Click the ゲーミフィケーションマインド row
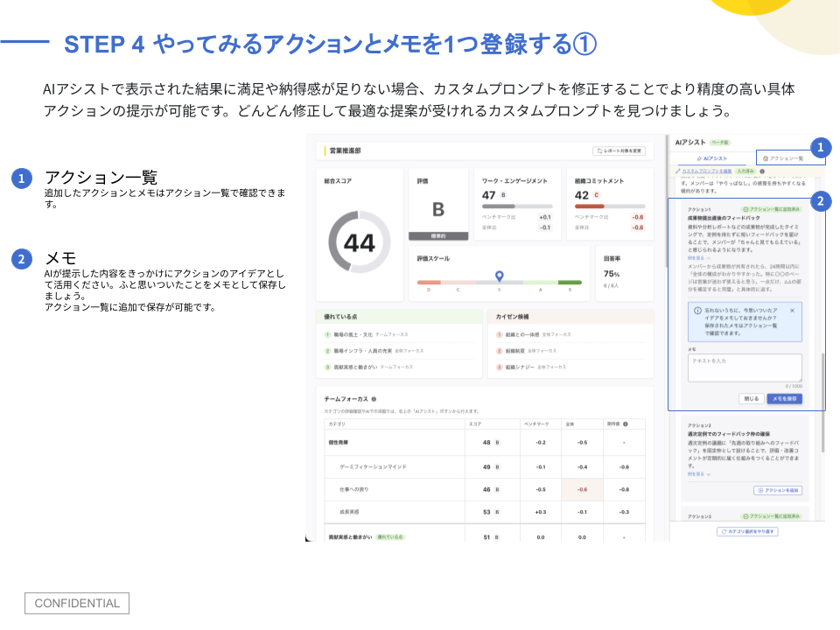The width and height of the screenshot is (840, 630). click(485, 467)
